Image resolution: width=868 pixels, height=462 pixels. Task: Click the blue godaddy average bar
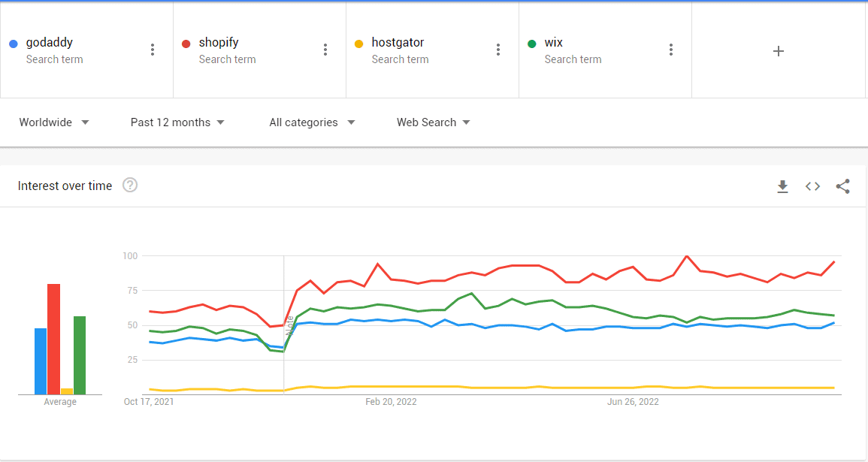(41, 361)
